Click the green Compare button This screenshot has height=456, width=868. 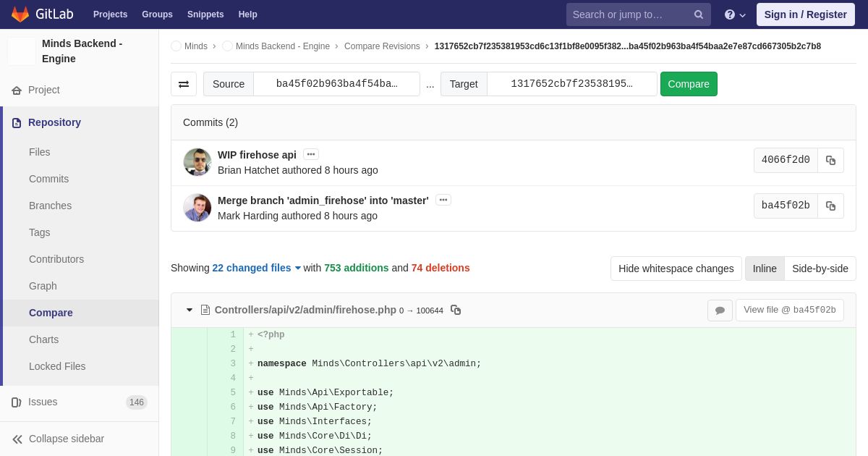(x=689, y=84)
